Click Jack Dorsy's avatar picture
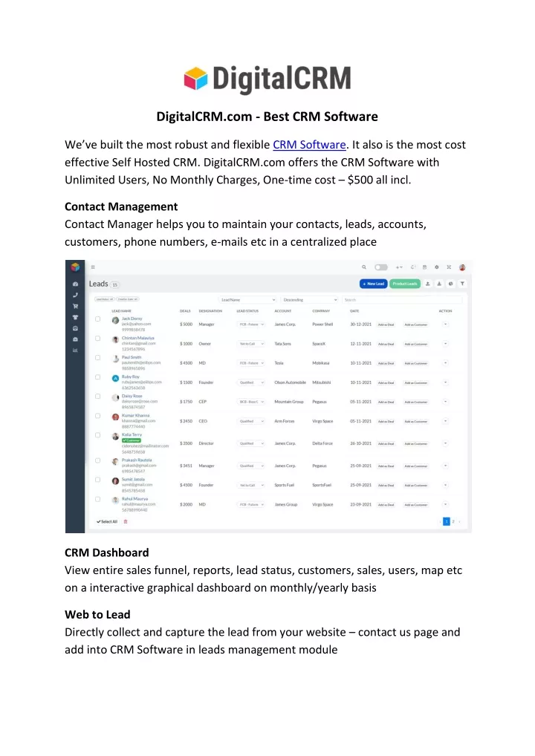This screenshot has width=535, height=756. coord(115,320)
